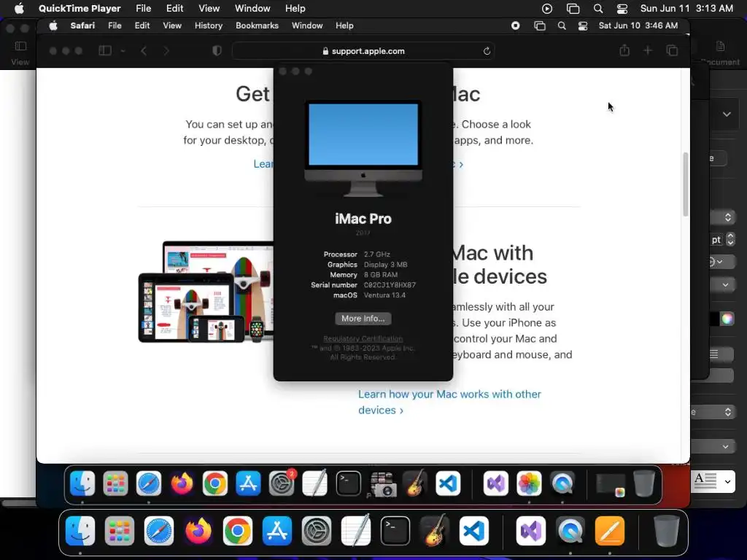Click the support.apple.com address field

pos(363,51)
